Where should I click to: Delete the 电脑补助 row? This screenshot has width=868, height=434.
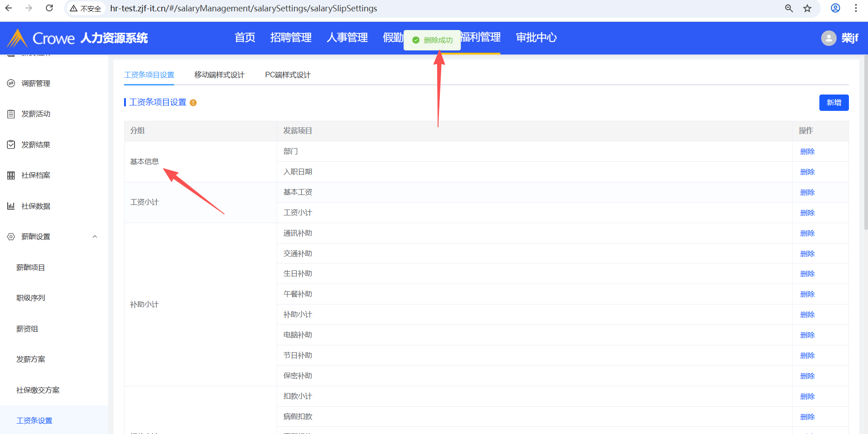808,335
